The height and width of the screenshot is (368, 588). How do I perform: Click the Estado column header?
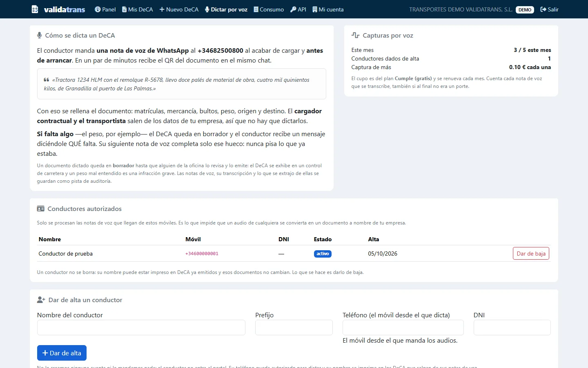tap(323, 239)
